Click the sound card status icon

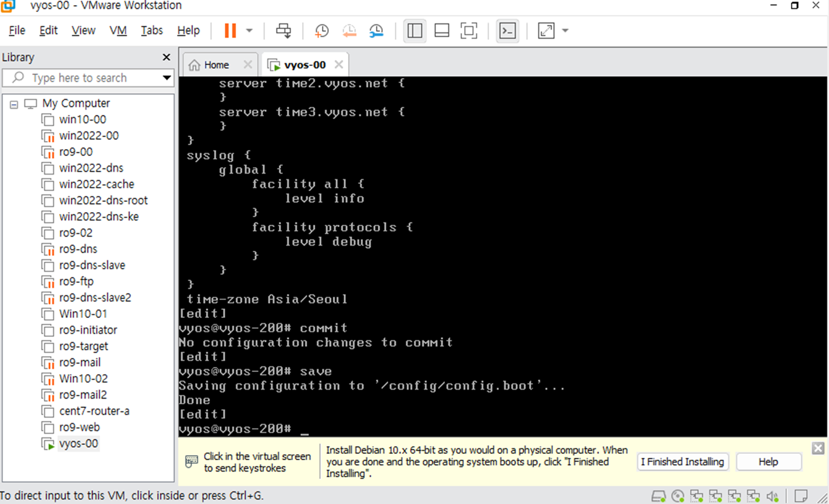(x=772, y=496)
